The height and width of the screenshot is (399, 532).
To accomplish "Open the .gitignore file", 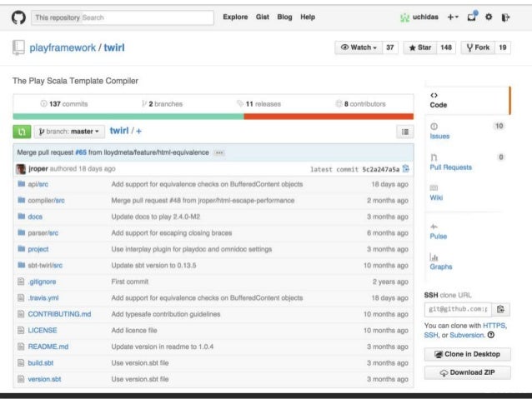I will 42,282.
